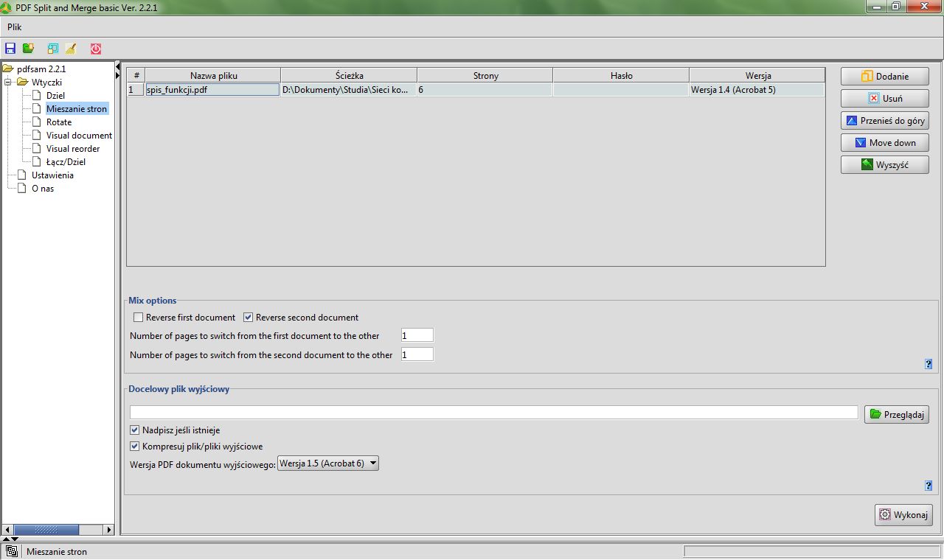Click the Mieszanie stron status bar text

pyautogui.click(x=57, y=551)
